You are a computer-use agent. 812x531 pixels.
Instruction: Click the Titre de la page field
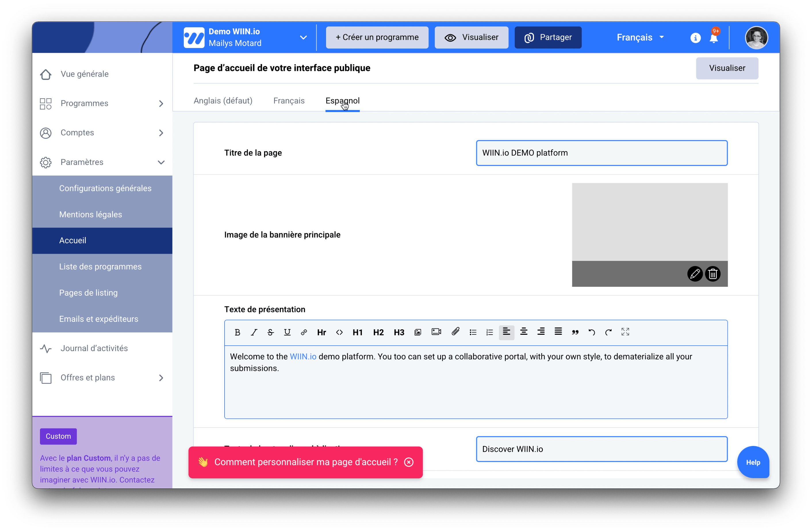pyautogui.click(x=602, y=153)
